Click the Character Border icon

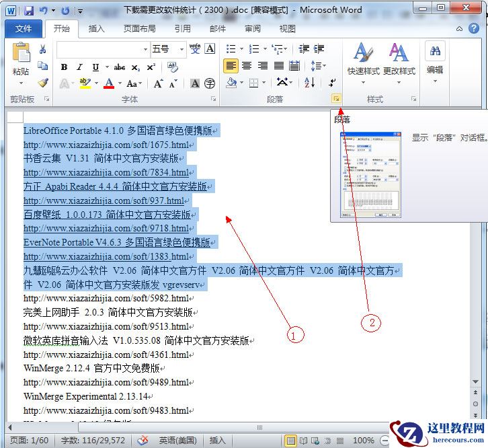210,48
